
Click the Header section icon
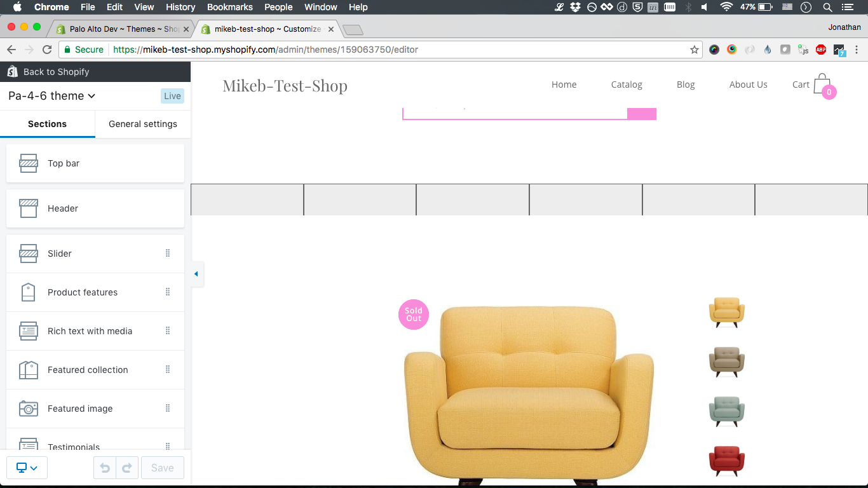28,208
